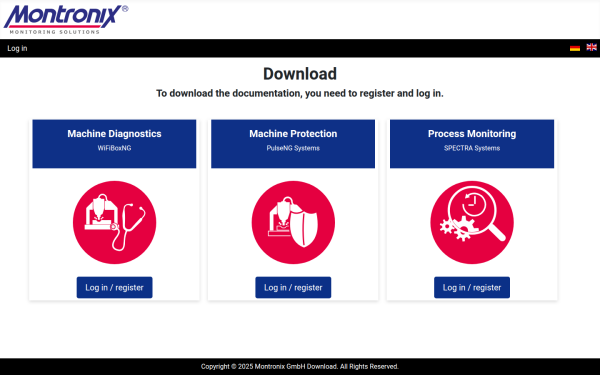Viewport: 600px width, 375px height.
Task: Open Log in from the black menu bar
Action: tap(17, 48)
